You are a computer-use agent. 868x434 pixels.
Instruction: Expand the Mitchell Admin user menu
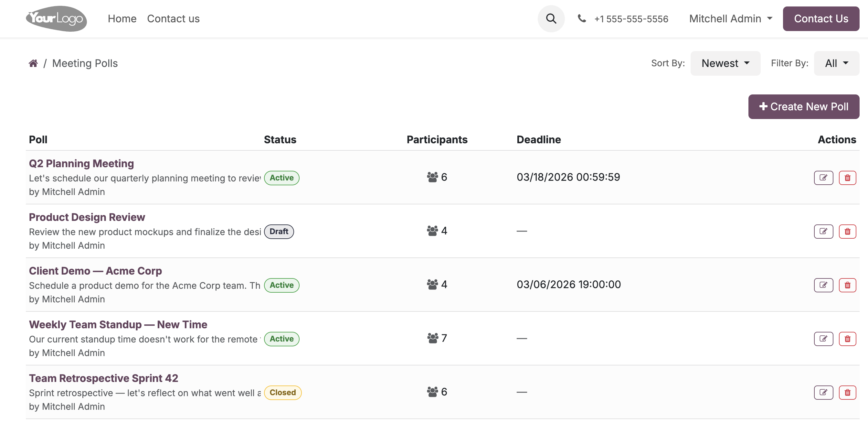pyautogui.click(x=731, y=18)
